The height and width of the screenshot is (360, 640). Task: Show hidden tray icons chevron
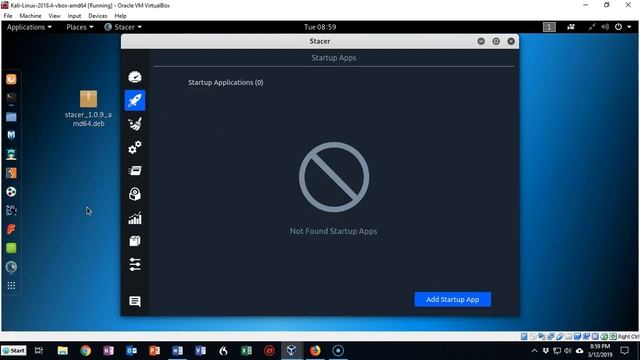[x=534, y=351]
